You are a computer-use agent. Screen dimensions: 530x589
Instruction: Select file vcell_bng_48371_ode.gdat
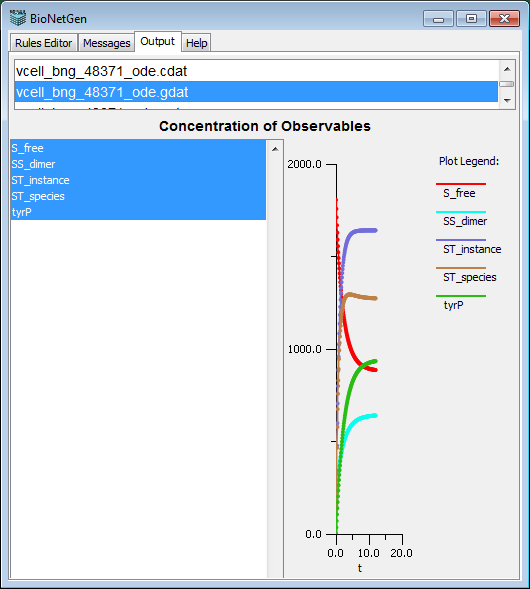point(257,92)
